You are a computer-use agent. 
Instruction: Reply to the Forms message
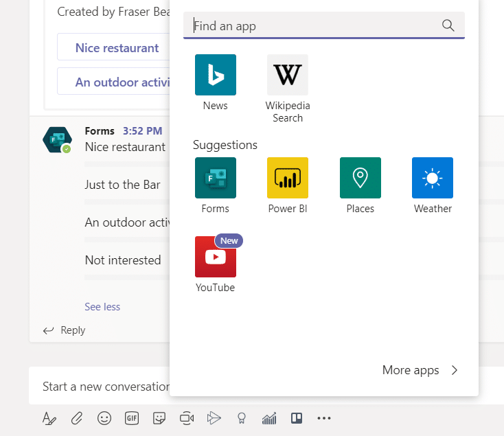(65, 330)
